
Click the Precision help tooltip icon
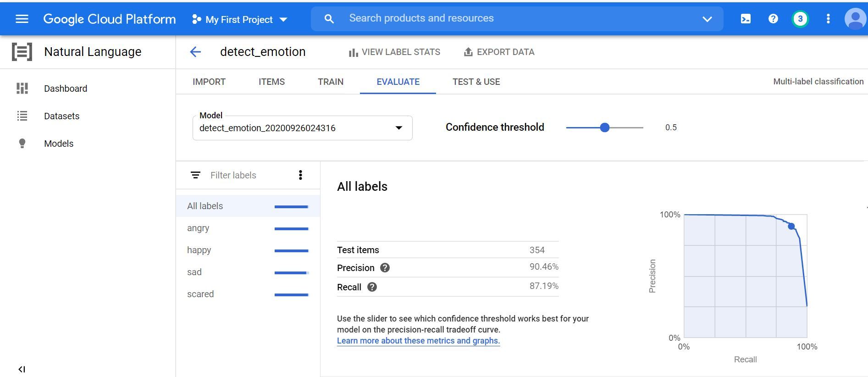pos(385,268)
